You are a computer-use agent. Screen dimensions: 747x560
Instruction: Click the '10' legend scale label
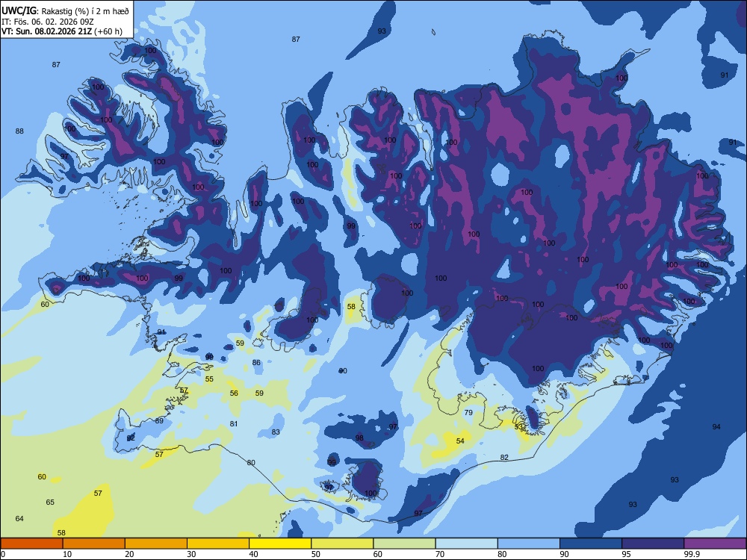pos(67,554)
